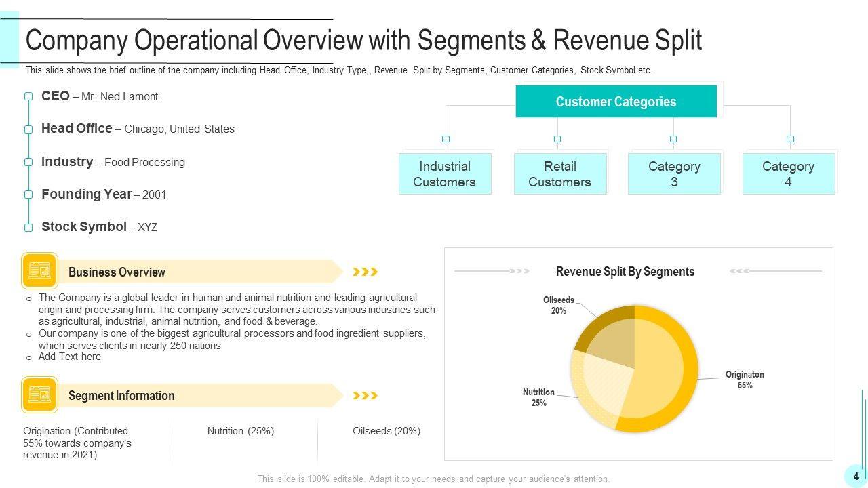Select the Segment Information banner label
The height and width of the screenshot is (488, 868).
121,396
